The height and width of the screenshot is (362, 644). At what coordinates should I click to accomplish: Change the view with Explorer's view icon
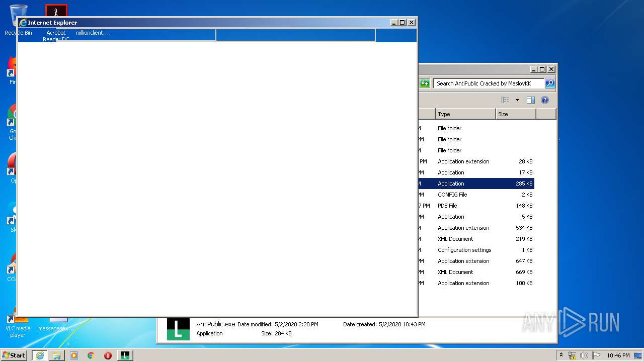click(505, 100)
